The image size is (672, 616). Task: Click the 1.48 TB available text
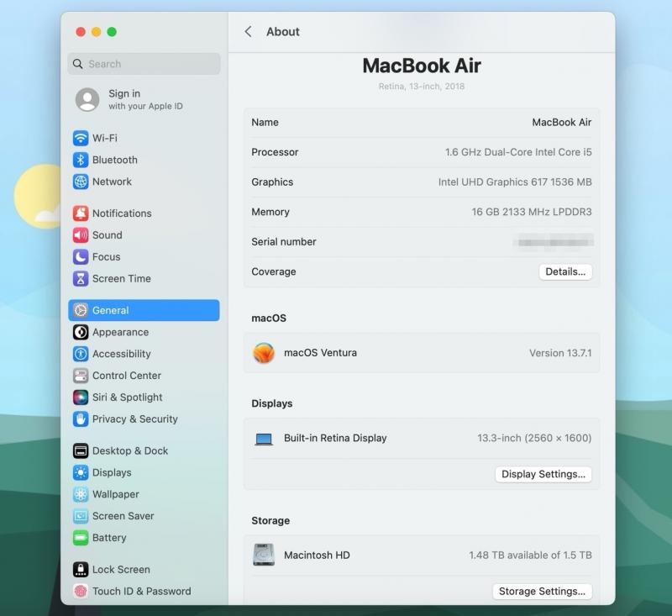(x=530, y=555)
